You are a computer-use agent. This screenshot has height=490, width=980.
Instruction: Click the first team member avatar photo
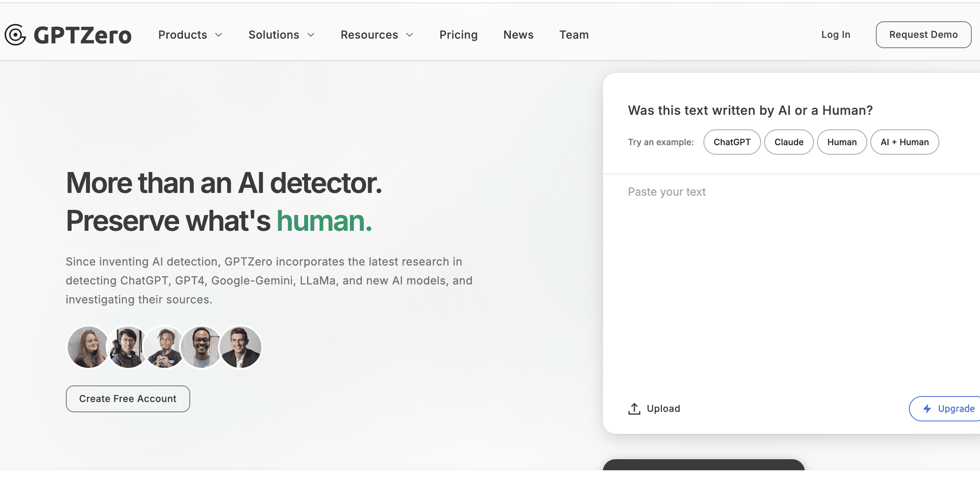point(88,347)
